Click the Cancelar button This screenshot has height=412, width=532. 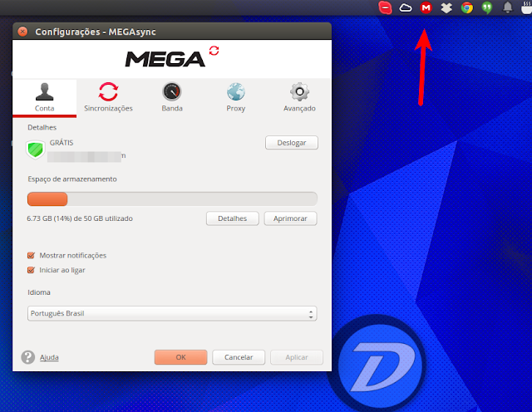[239, 357]
